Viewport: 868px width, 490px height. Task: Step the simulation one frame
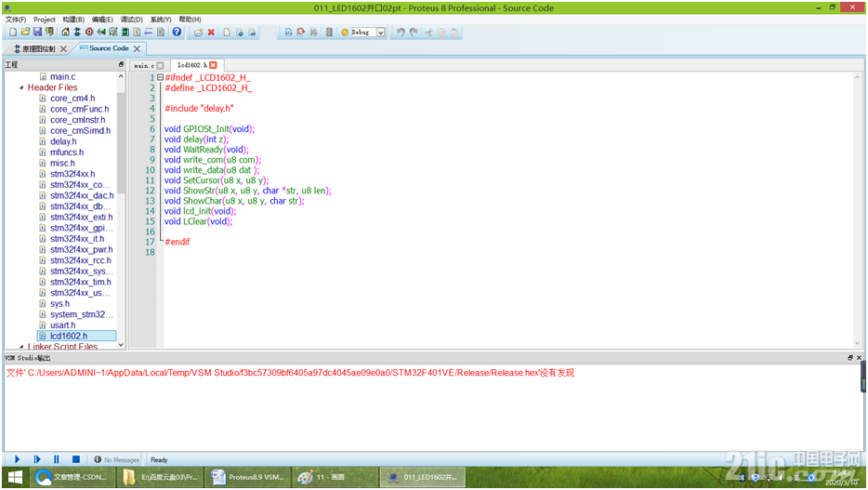point(37,459)
